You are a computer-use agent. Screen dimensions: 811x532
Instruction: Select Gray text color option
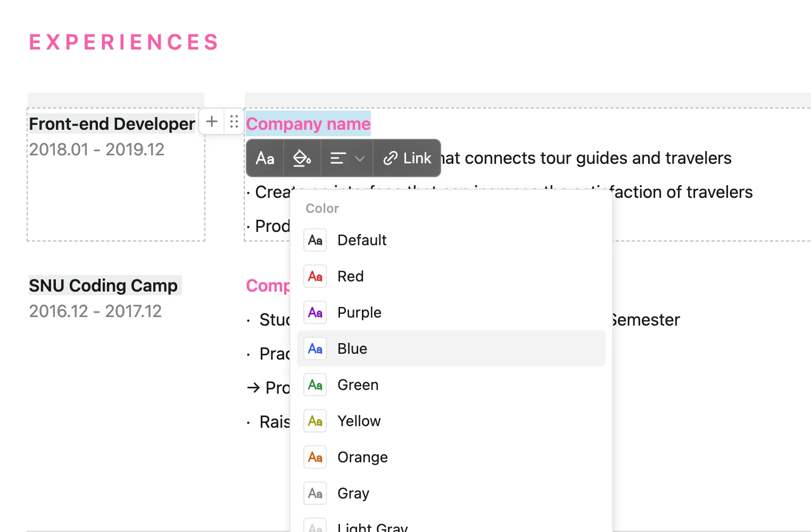(x=451, y=493)
